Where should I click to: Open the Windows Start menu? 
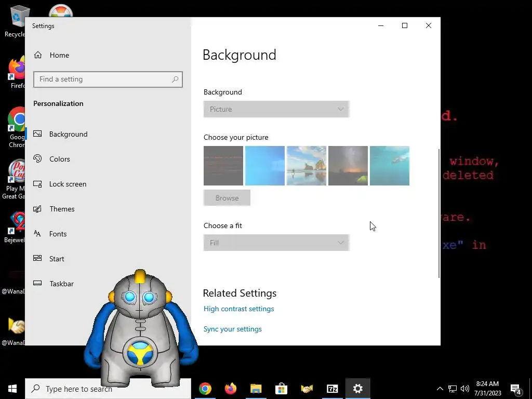pos(12,389)
